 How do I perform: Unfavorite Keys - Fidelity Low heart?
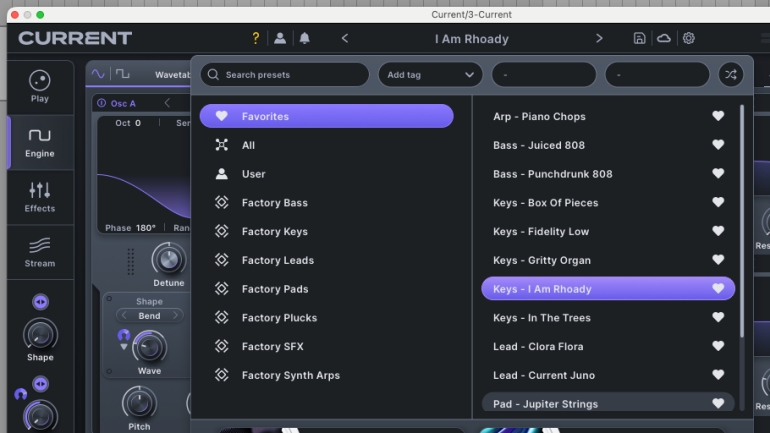tap(718, 231)
